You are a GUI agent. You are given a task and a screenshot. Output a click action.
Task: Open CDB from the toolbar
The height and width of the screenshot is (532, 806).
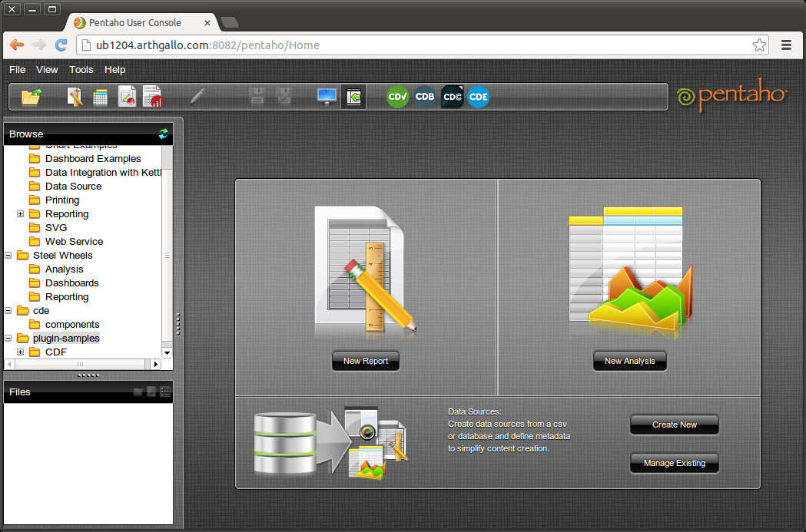tap(424, 97)
